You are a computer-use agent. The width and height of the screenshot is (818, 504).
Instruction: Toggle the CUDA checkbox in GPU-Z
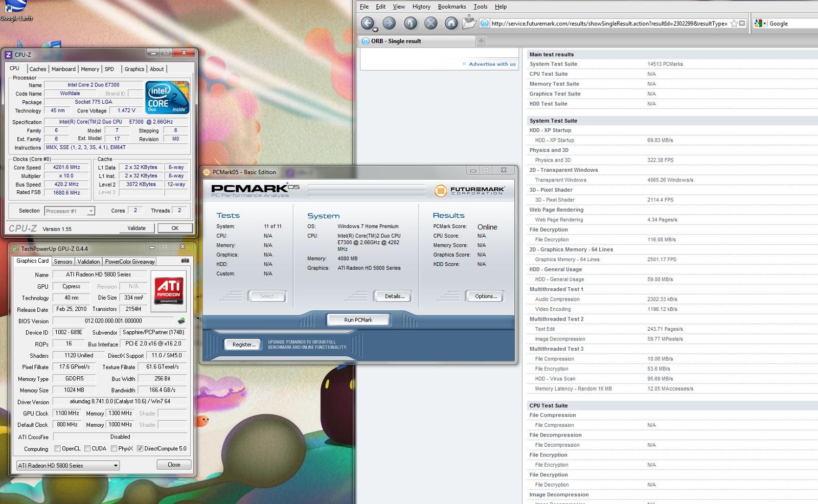tap(87, 449)
